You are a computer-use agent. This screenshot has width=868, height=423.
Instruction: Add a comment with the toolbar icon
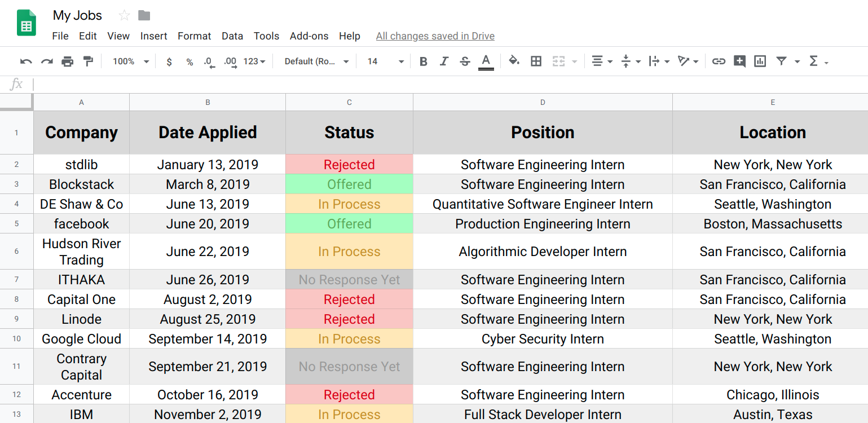point(739,61)
